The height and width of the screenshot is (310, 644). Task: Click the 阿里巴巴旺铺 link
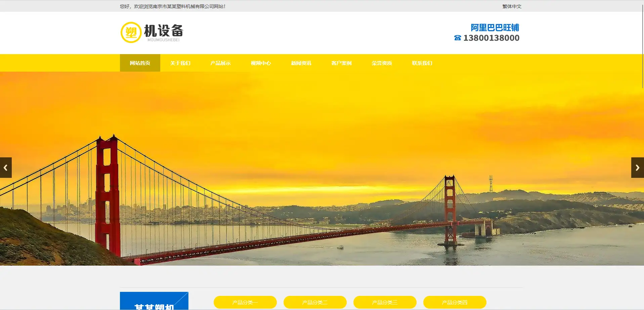495,28
